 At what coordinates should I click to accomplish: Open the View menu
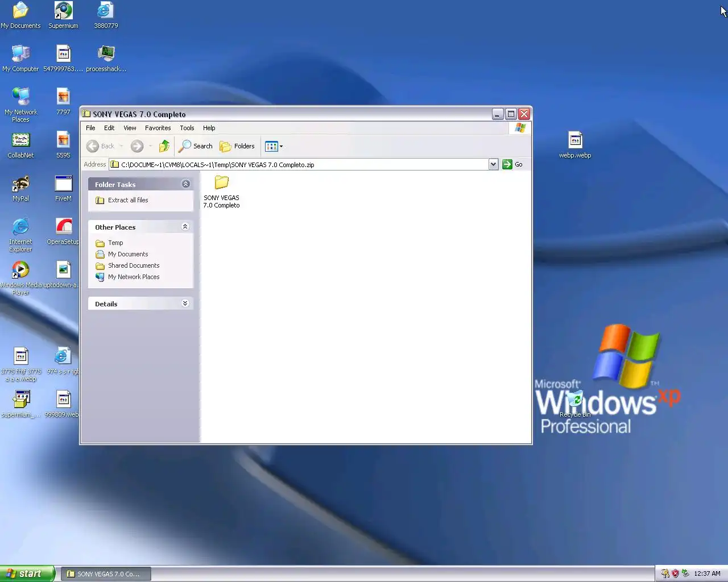130,128
